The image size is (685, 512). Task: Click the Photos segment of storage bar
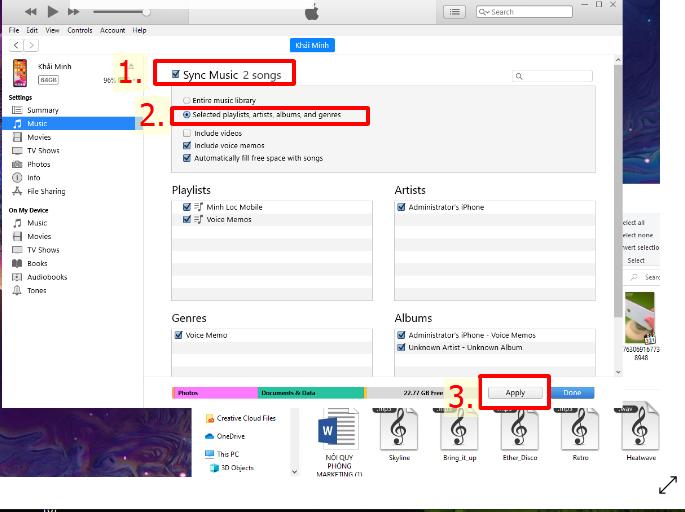coord(215,393)
